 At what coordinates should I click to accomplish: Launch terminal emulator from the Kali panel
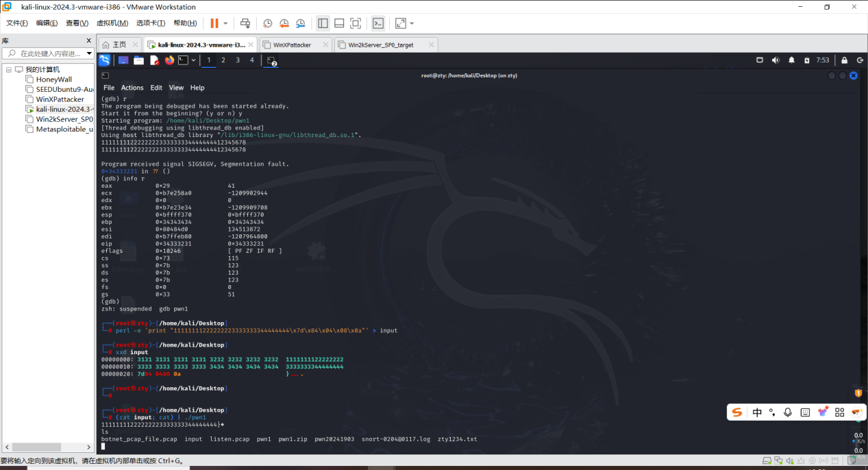tap(183, 60)
